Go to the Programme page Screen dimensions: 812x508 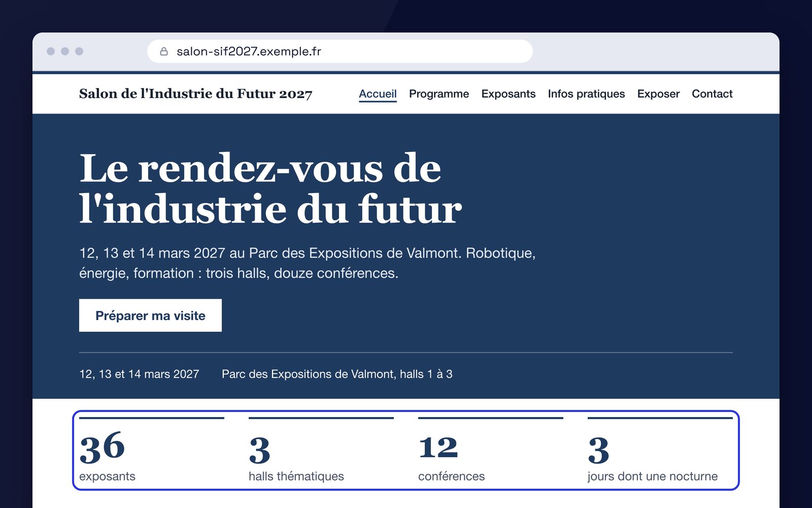[x=439, y=94]
